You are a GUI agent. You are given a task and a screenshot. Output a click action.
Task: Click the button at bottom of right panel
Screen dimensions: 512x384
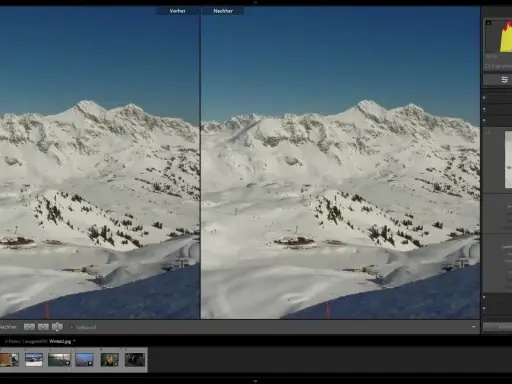498,327
